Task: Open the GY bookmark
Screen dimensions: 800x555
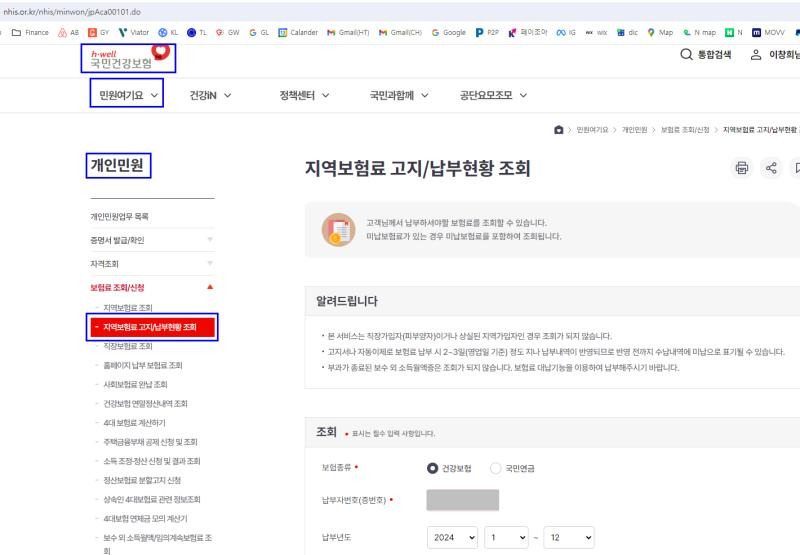Action: pyautogui.click(x=98, y=32)
